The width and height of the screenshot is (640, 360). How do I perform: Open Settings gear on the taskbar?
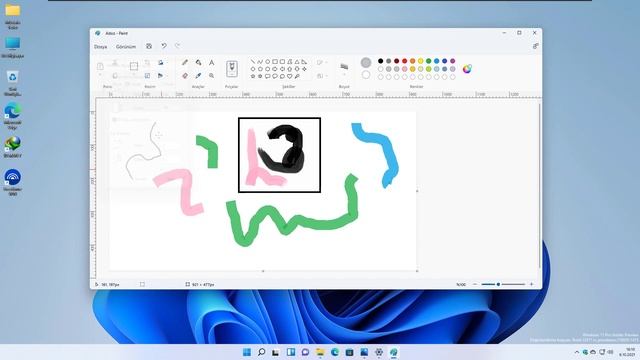point(379,352)
